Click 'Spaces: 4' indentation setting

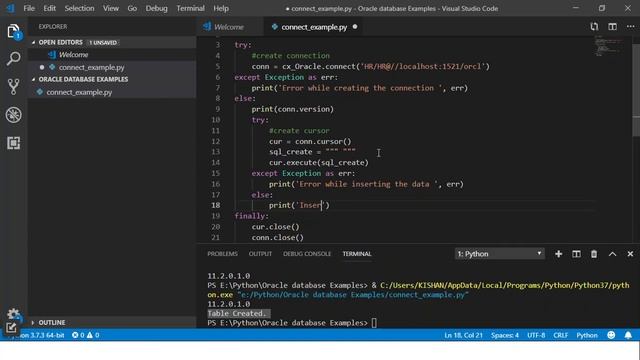tap(505, 335)
